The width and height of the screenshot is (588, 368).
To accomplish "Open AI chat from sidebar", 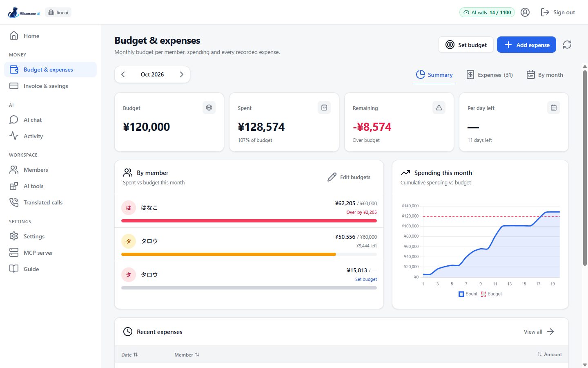I will pos(50,120).
